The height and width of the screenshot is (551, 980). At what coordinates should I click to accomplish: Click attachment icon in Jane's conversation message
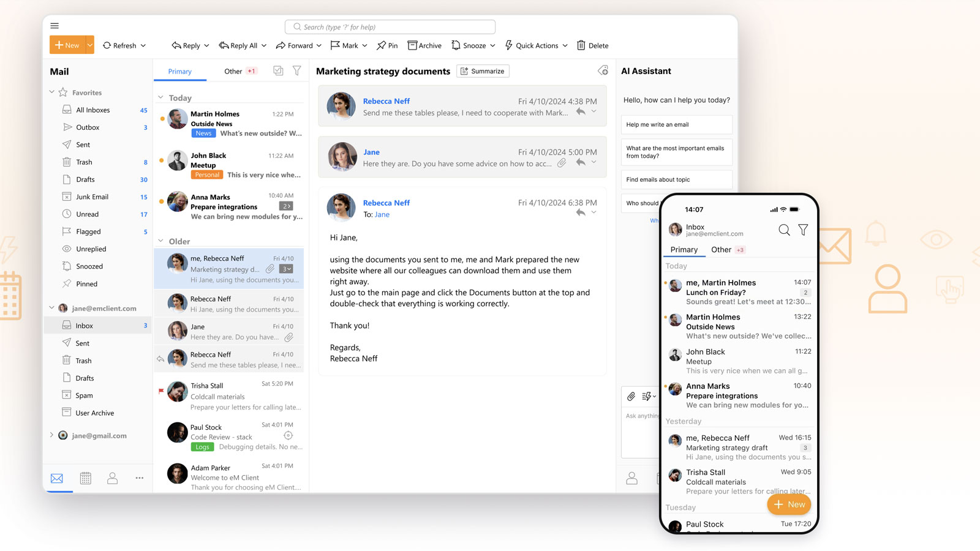coord(562,163)
